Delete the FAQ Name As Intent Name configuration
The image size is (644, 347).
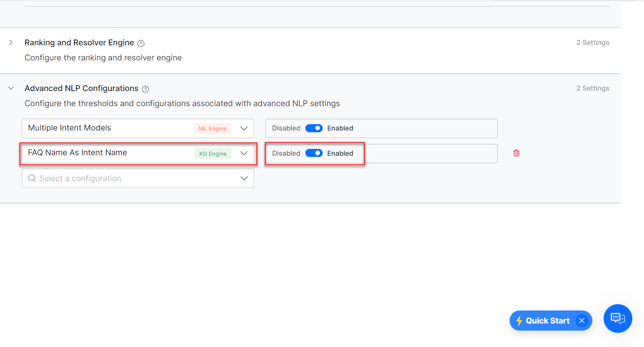[516, 153]
